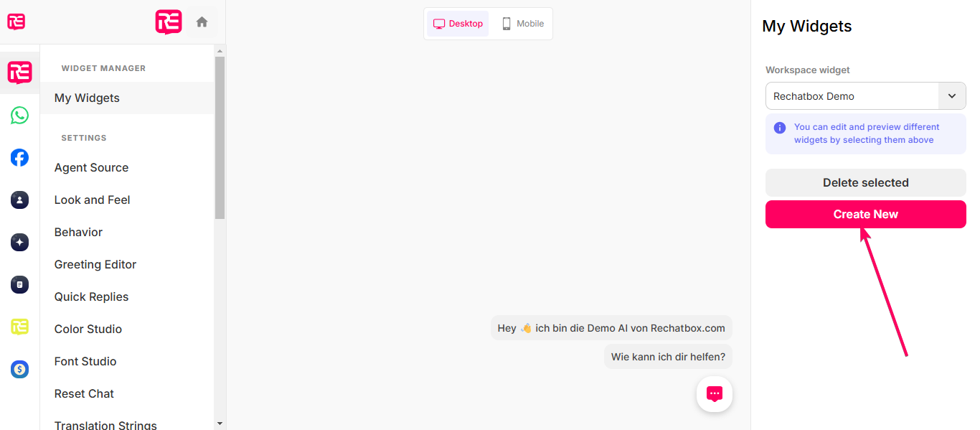Click the large Rechatbox logo beside the home icon
Screen dimensions: 980x430
pos(169,22)
